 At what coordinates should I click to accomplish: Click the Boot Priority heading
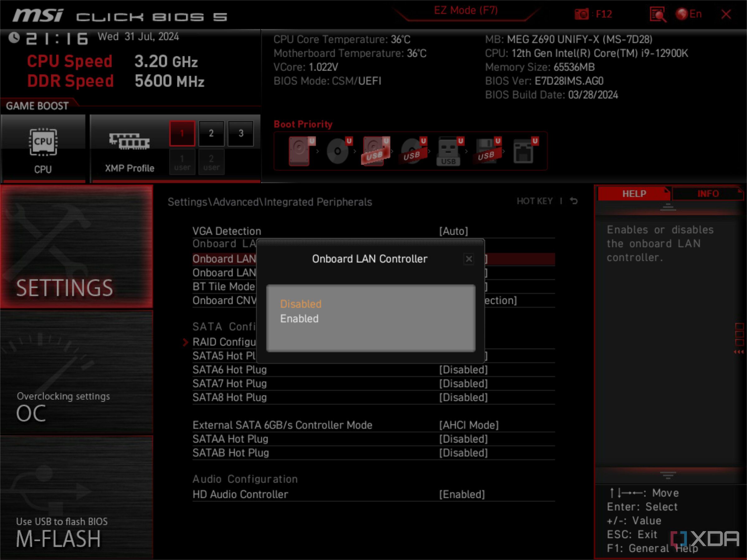coord(303,124)
